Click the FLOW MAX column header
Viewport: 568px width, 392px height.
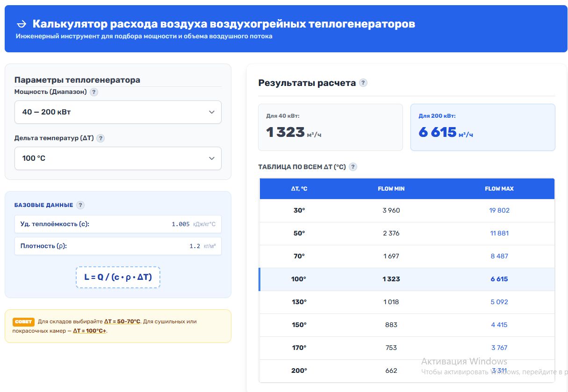click(499, 189)
